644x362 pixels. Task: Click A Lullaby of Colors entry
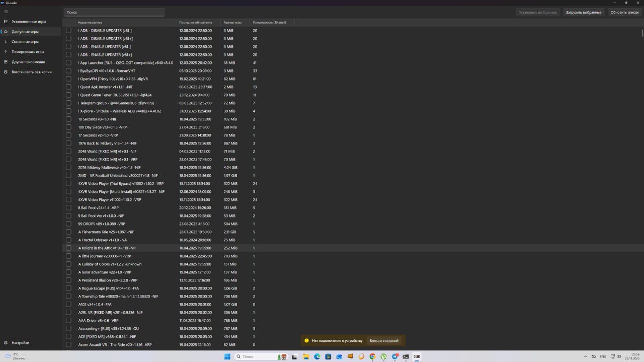[110, 264]
